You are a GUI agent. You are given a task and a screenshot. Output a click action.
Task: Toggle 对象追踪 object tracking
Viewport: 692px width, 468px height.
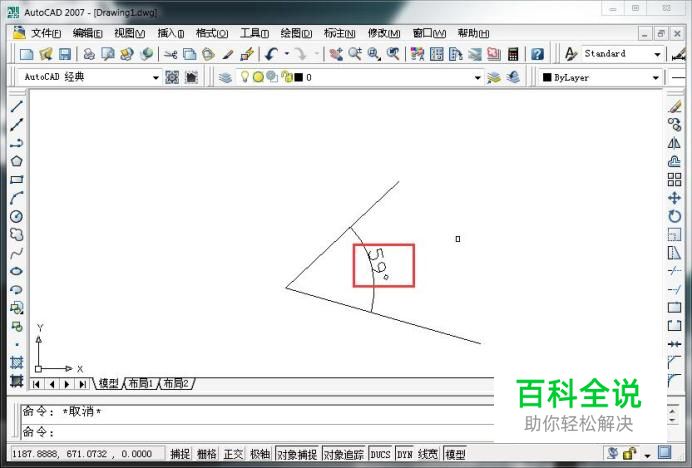344,454
